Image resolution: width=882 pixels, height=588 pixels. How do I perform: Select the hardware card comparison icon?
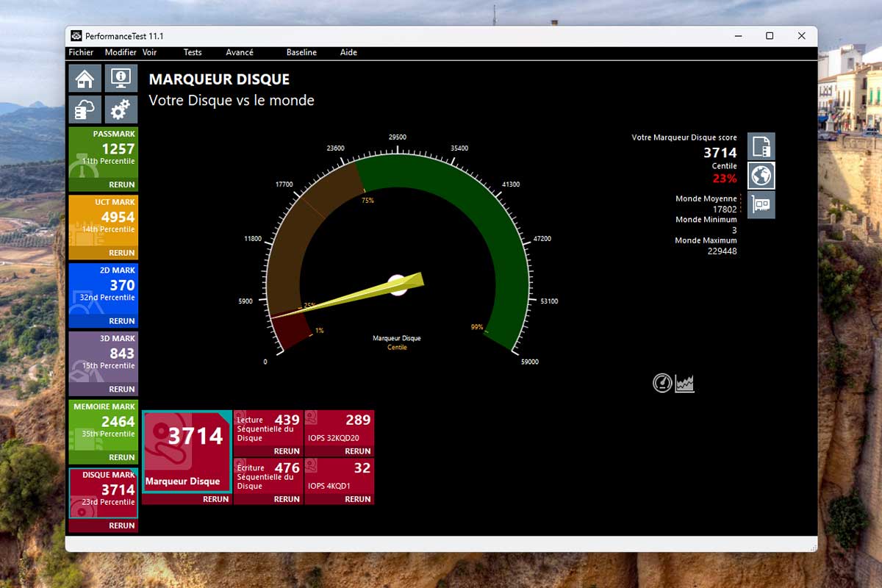(x=761, y=205)
